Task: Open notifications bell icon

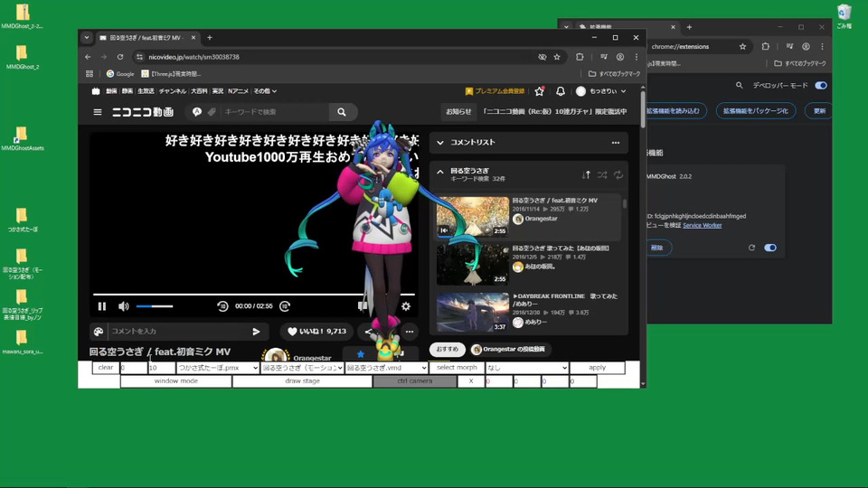Action: 561,91
